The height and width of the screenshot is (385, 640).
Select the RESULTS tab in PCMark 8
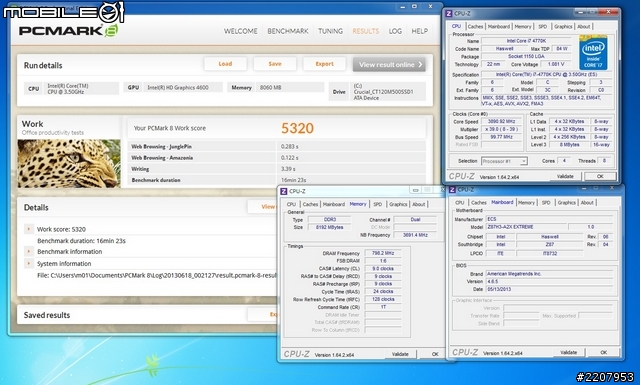(365, 31)
